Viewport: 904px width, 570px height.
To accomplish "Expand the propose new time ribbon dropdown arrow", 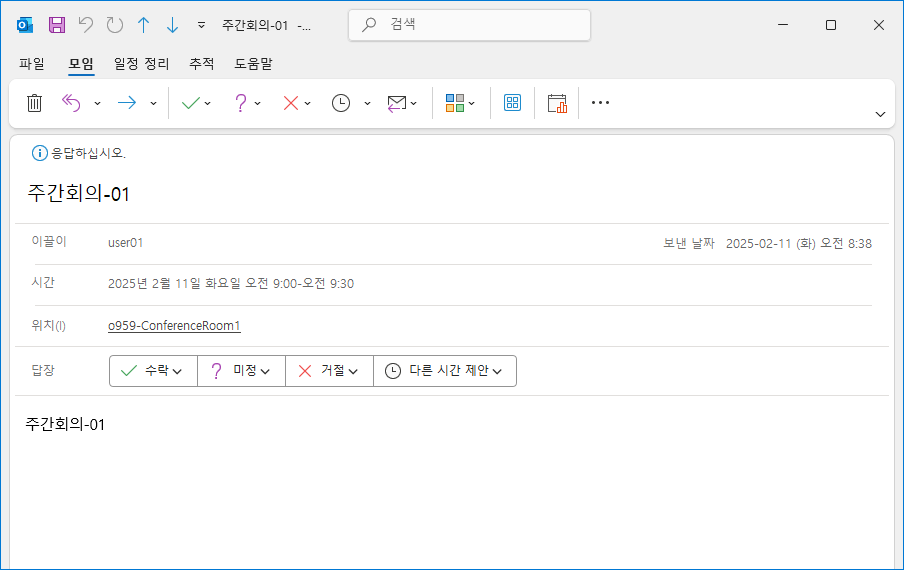I will pyautogui.click(x=367, y=104).
